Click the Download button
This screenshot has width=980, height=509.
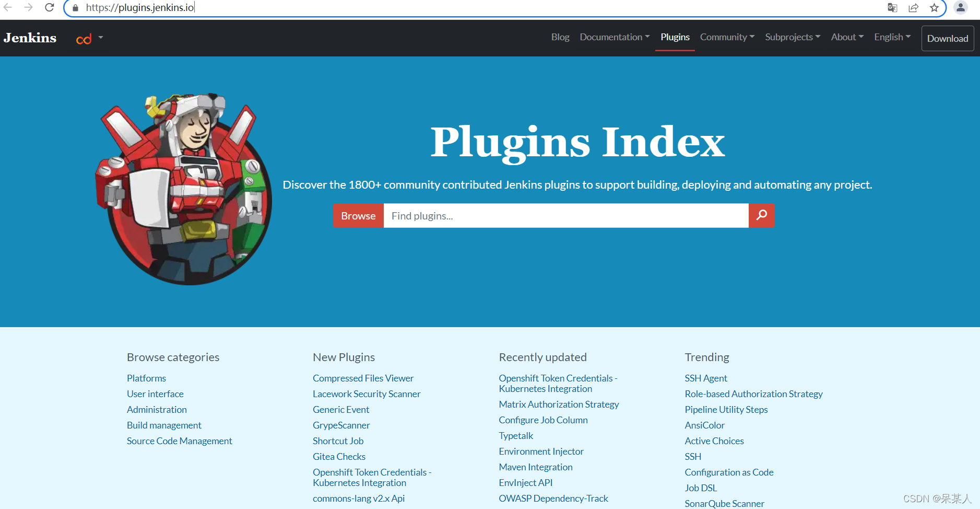pos(948,38)
